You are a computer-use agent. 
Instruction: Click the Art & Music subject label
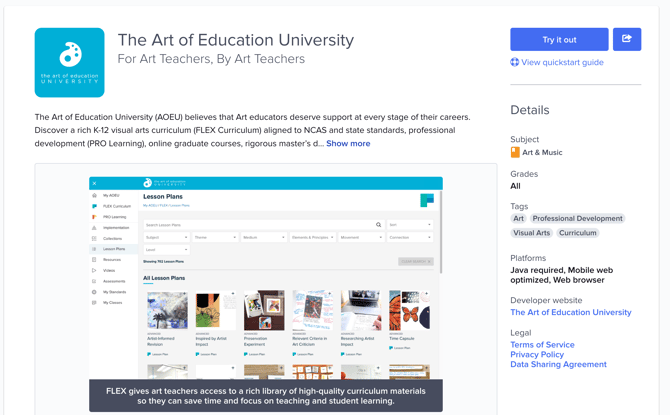(x=542, y=153)
